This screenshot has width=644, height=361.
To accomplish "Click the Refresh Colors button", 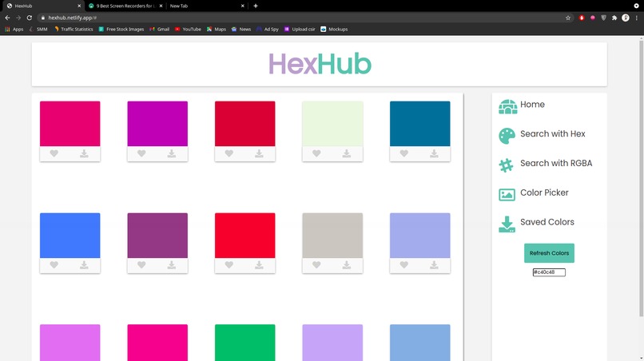I will pos(549,253).
